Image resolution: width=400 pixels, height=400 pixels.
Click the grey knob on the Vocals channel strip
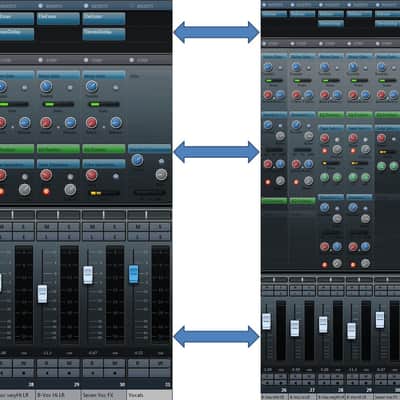161,174
